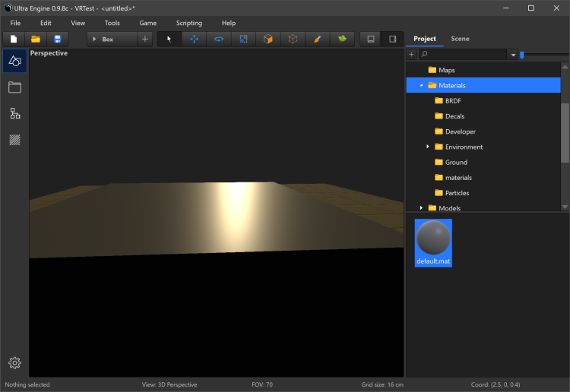
Task: Click the folder tree vertical scrollbar
Action: click(565, 133)
